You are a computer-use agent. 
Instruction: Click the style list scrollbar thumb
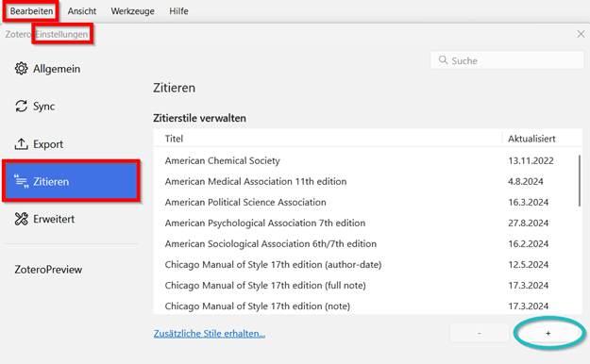(580, 180)
